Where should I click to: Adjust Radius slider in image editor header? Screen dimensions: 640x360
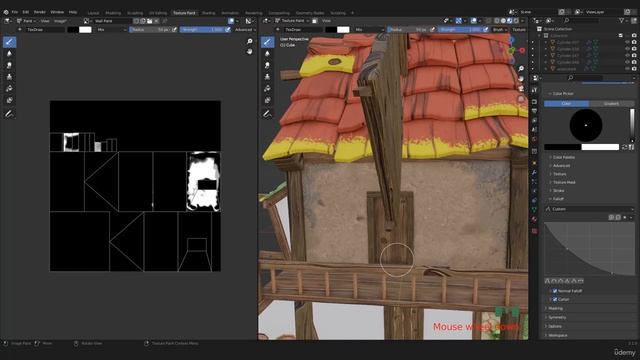point(150,29)
